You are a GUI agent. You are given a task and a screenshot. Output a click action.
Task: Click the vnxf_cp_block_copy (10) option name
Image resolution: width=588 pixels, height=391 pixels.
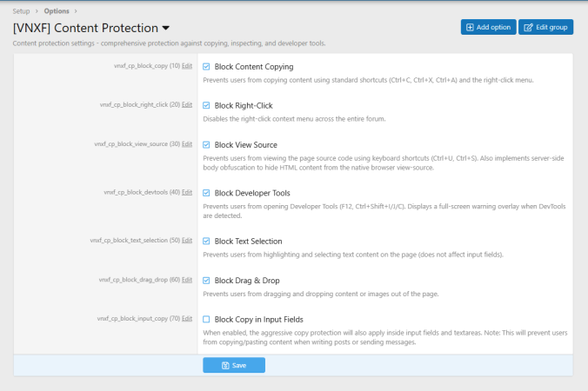(147, 66)
